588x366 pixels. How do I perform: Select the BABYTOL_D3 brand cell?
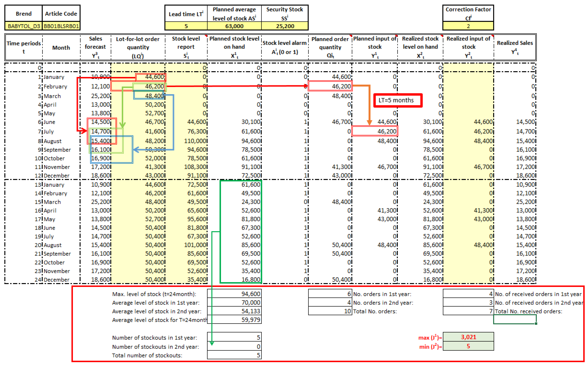coord(24,26)
